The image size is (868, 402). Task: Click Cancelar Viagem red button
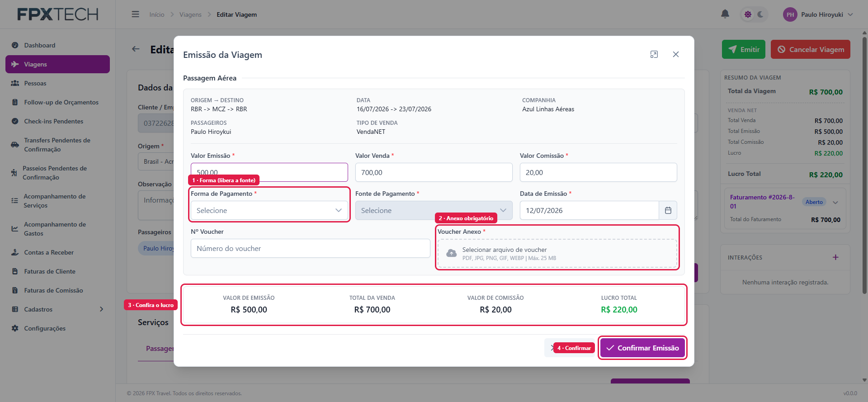coord(811,49)
